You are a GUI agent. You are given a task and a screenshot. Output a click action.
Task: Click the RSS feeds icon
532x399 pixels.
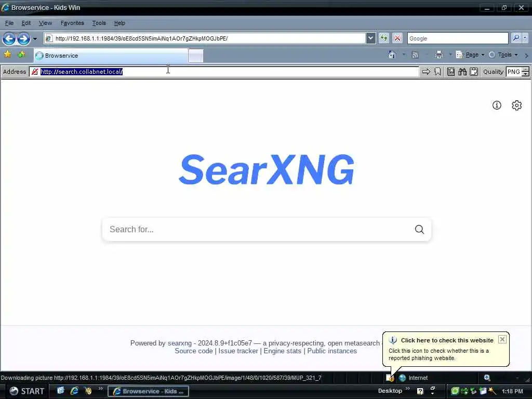pos(415,55)
